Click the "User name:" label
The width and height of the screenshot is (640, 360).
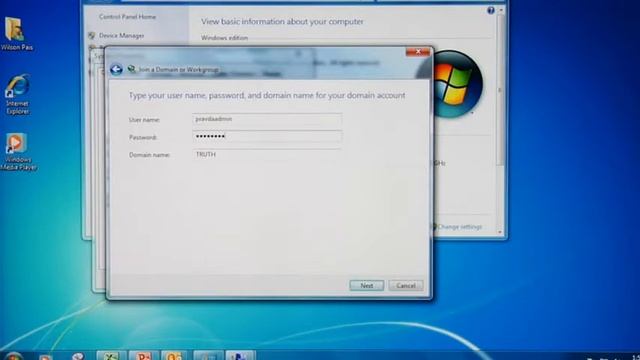click(x=144, y=120)
